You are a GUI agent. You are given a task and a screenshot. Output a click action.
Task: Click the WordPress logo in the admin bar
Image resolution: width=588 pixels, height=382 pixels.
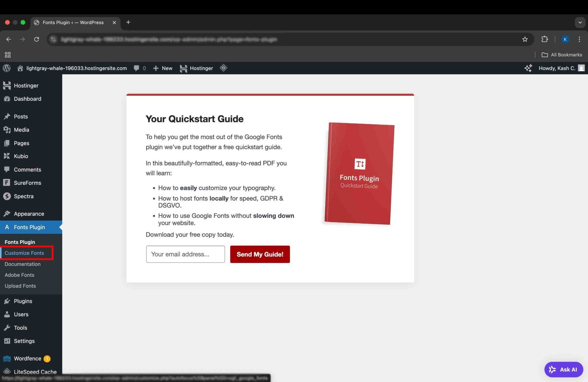point(7,68)
